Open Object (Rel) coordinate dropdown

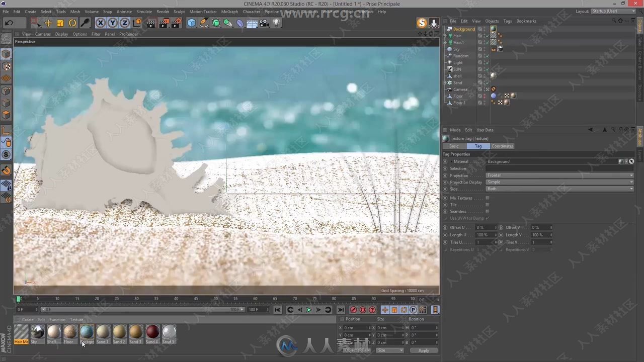(356, 350)
